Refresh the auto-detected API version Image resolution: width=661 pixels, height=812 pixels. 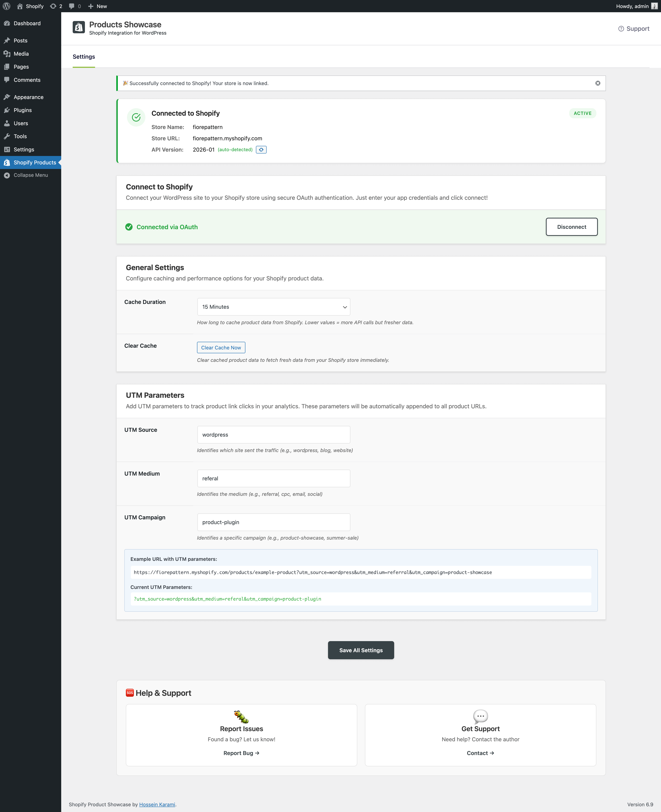click(x=261, y=149)
